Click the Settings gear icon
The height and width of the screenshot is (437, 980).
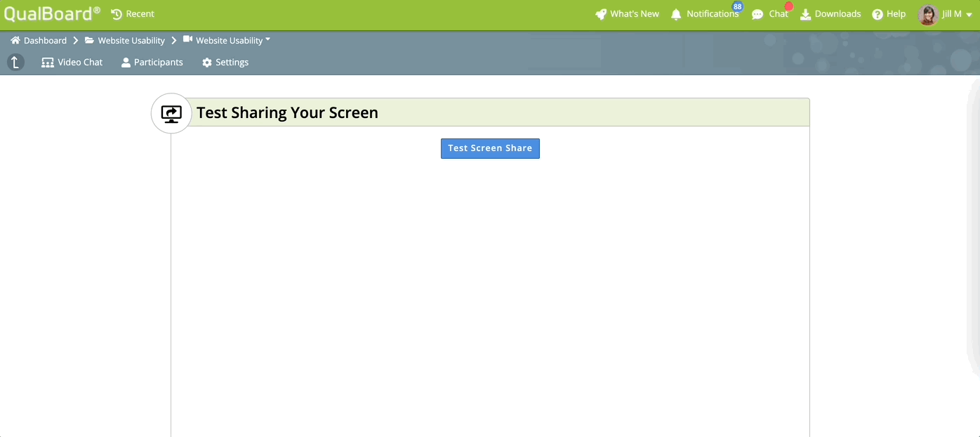(207, 63)
